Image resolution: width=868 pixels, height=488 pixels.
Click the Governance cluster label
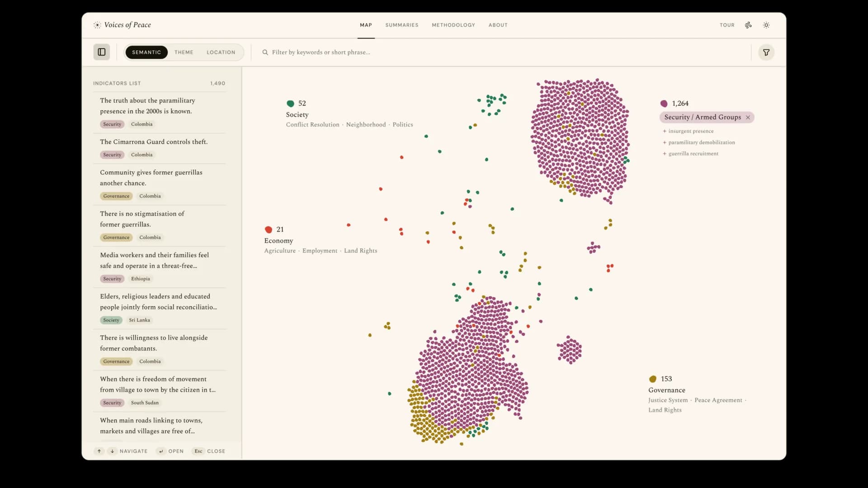point(667,390)
